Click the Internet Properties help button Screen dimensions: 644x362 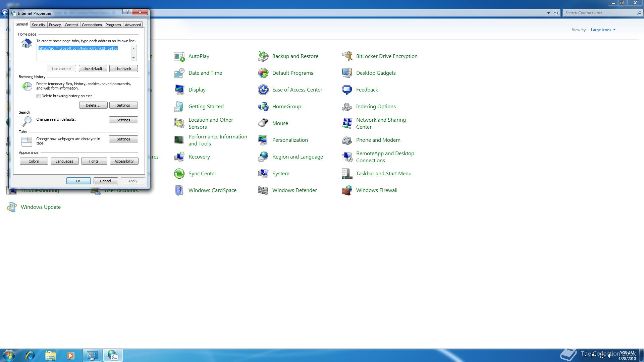tap(127, 12)
